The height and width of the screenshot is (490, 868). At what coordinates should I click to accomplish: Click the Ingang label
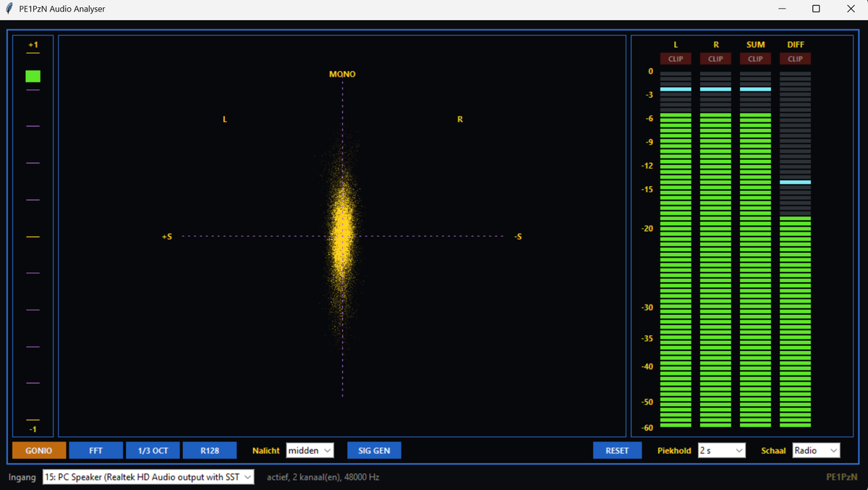tap(22, 477)
